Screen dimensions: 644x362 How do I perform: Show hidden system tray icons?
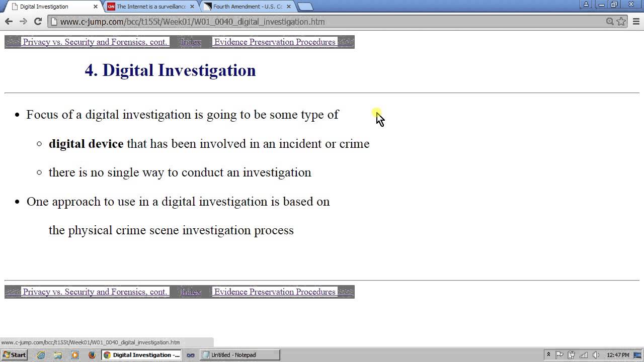(x=548, y=355)
